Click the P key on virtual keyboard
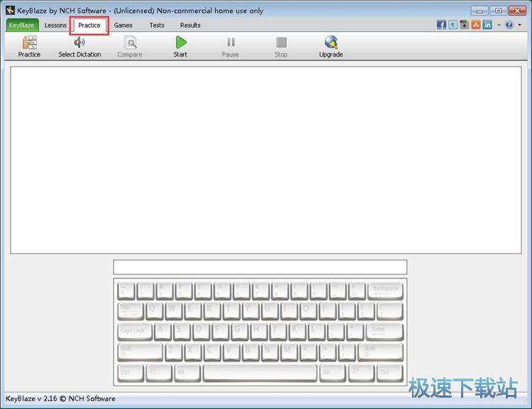The image size is (532, 409). (328, 310)
